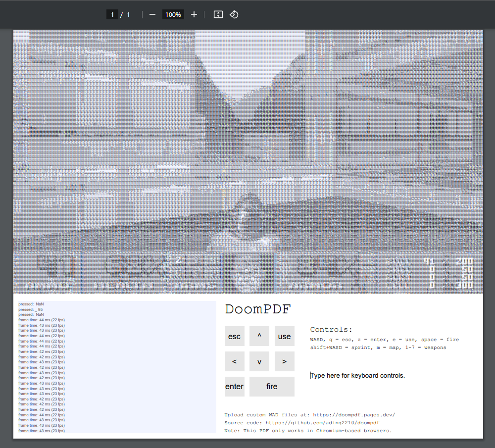495x448 pixels.
Task: Click the fit to page icon
Action: point(218,14)
